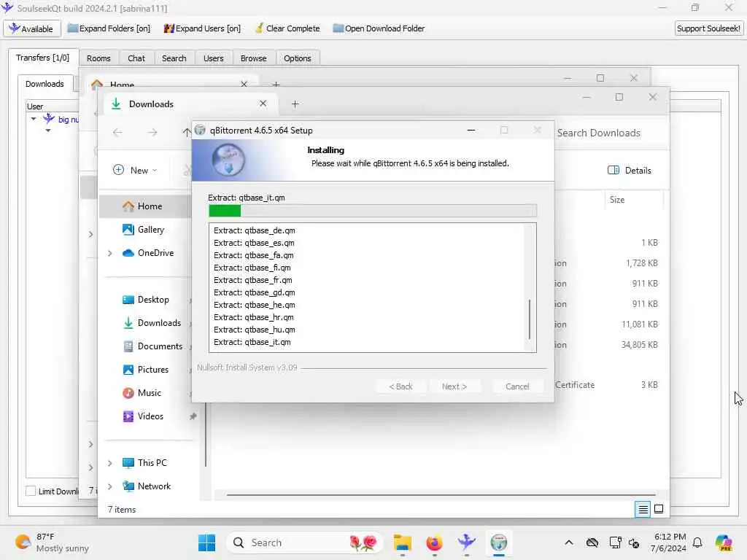Toggle Expand Users [on] in Soulseek
747x560 pixels.
[x=202, y=28]
